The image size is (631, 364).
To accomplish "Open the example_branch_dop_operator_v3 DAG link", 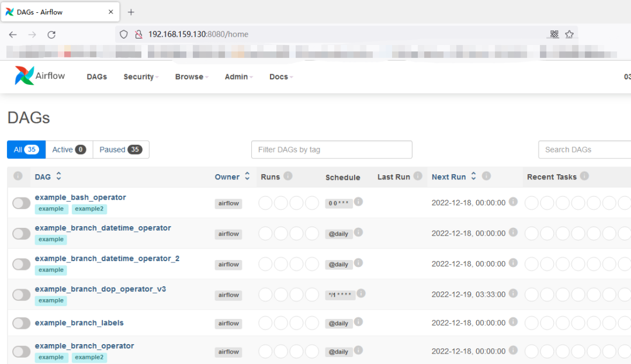I will coord(100,289).
